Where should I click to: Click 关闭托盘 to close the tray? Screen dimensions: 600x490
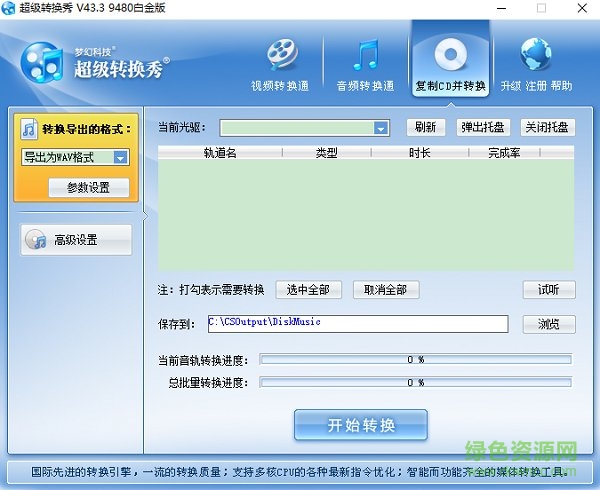(x=548, y=127)
